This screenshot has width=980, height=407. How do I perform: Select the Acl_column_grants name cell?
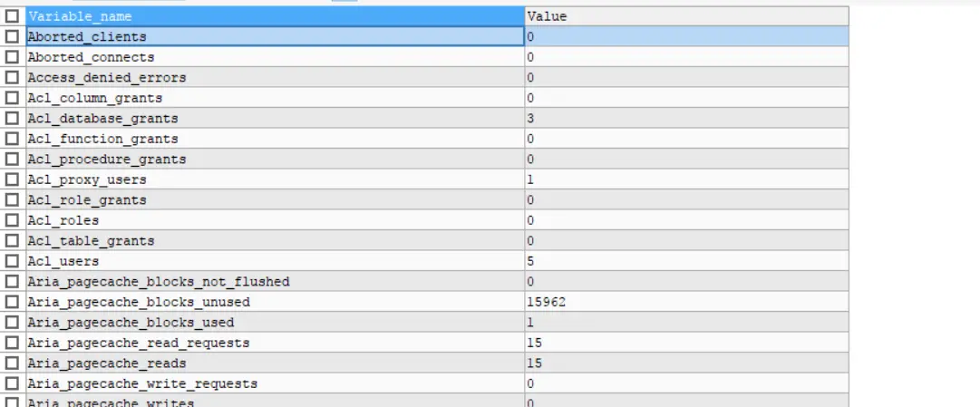coord(275,98)
